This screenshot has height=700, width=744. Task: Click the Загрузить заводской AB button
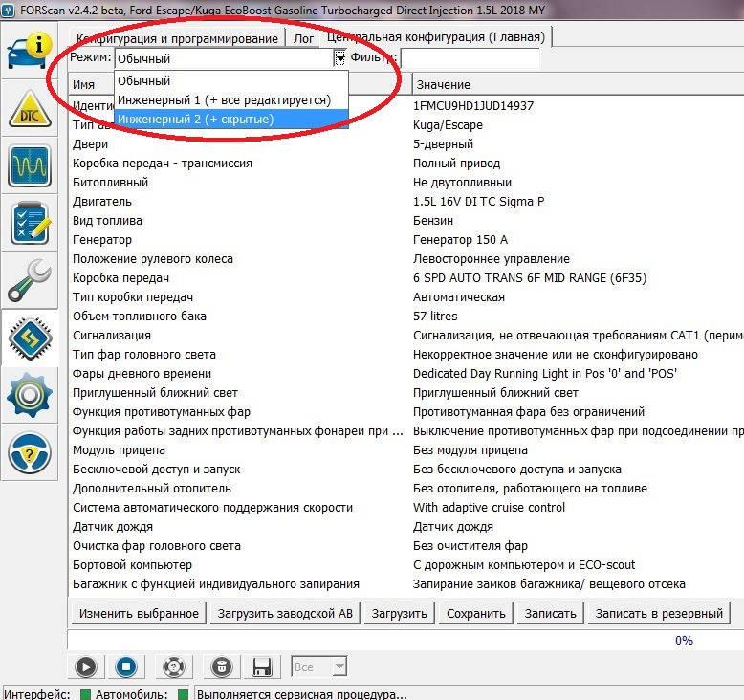(x=285, y=613)
